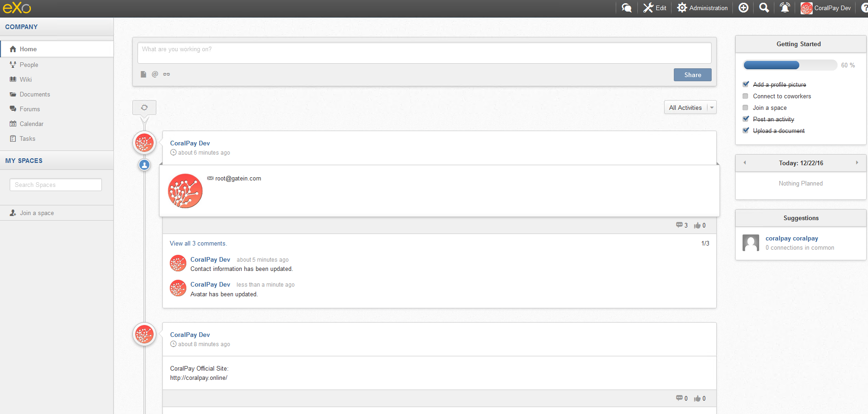Image resolution: width=868 pixels, height=414 pixels.
Task: Open the chat icon in top bar
Action: click(x=626, y=8)
